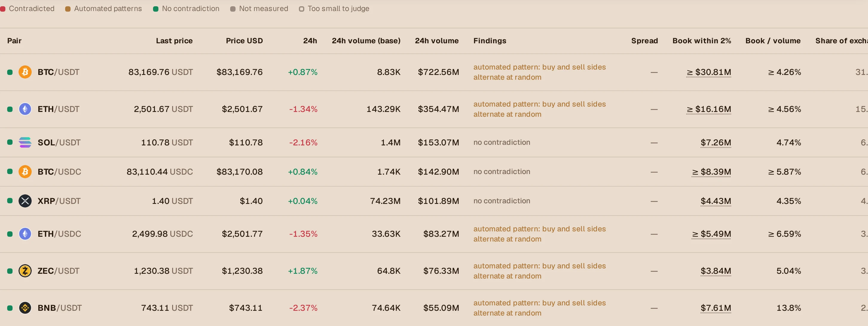The image size is (868, 326).
Task: Sort by the Last price column header
Action: (x=174, y=41)
